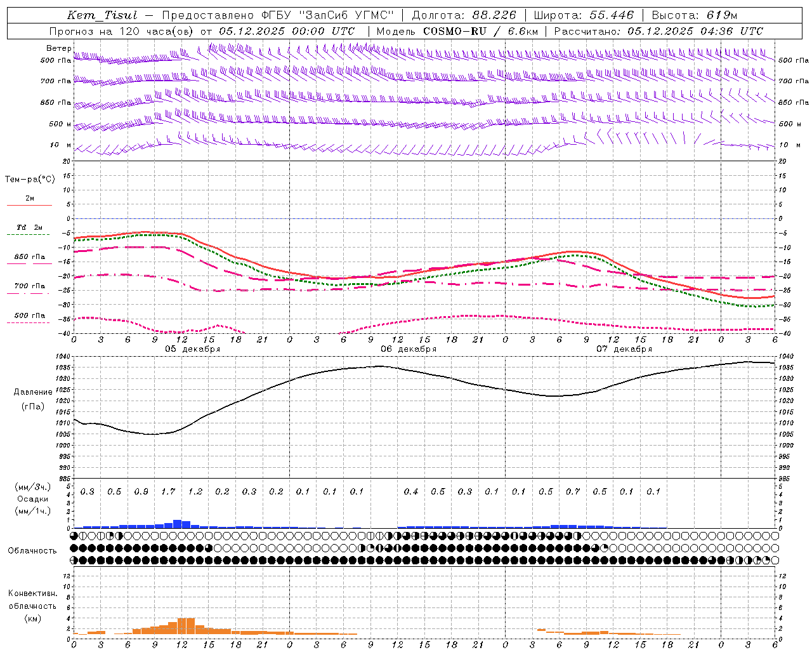Click the 500 гПа temperature legend entry

tap(30, 315)
